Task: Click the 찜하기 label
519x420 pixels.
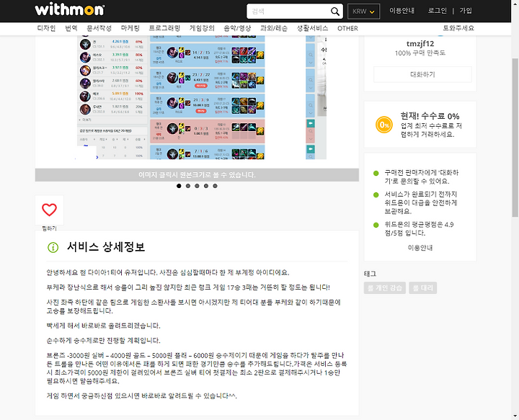Action: 49,228
